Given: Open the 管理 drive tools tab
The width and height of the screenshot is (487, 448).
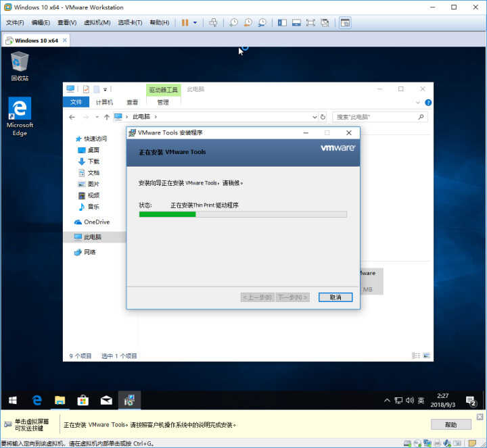Looking at the screenshot, I should 163,103.
